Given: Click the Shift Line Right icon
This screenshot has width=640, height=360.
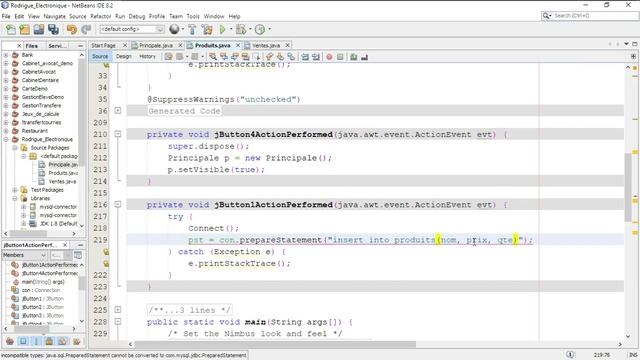Looking at the screenshot, I should (x=316, y=57).
